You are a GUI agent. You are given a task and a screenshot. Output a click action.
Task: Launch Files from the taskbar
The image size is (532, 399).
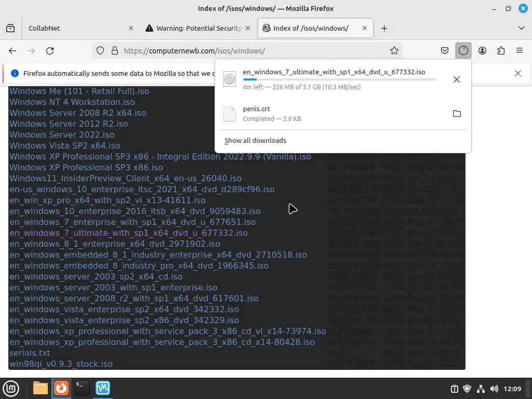41,388
